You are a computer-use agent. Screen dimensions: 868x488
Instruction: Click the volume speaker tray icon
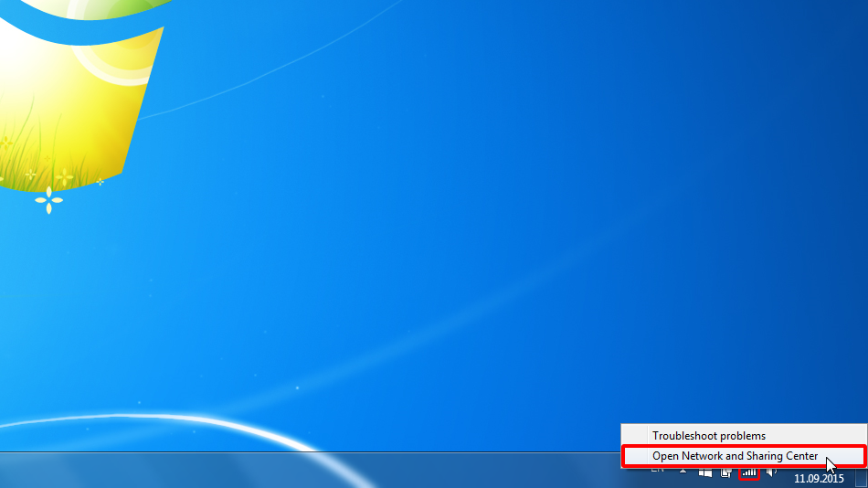[771, 472]
